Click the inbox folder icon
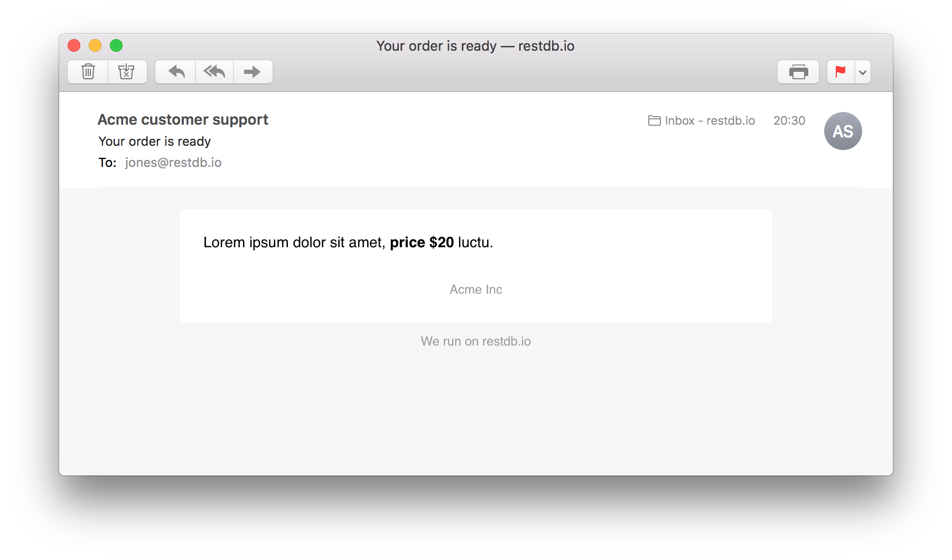 point(654,120)
